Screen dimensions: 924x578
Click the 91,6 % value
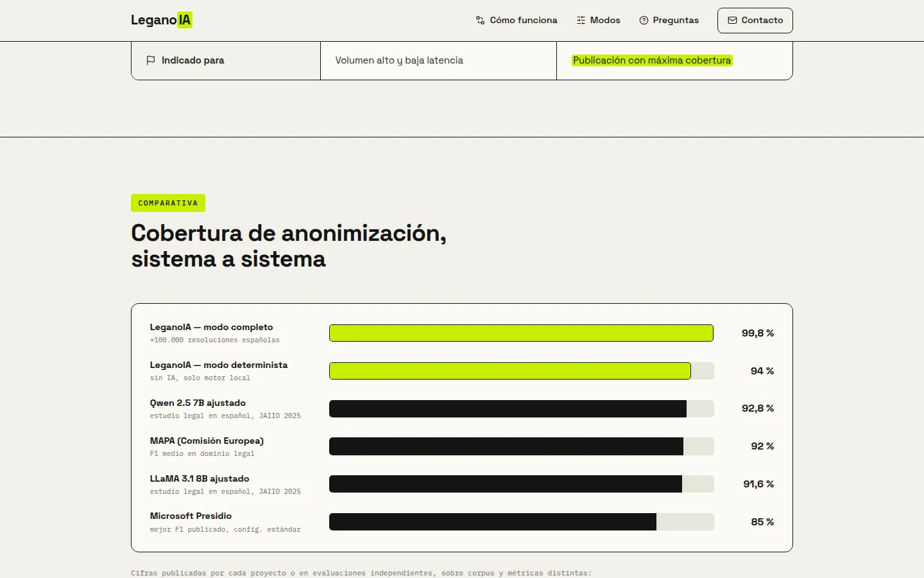[x=758, y=484]
